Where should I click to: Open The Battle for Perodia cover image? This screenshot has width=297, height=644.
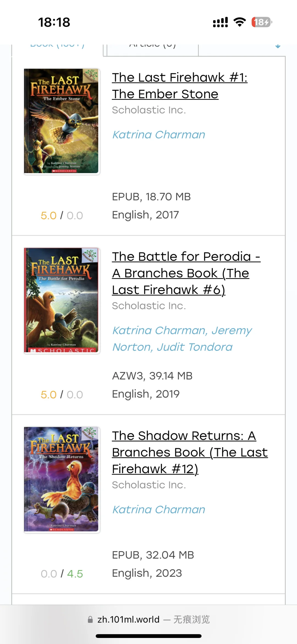pyautogui.click(x=62, y=300)
